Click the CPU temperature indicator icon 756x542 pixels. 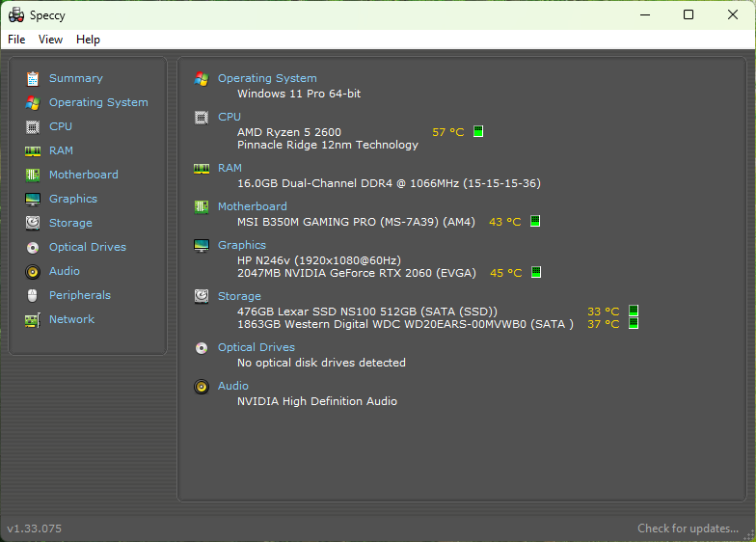(478, 132)
